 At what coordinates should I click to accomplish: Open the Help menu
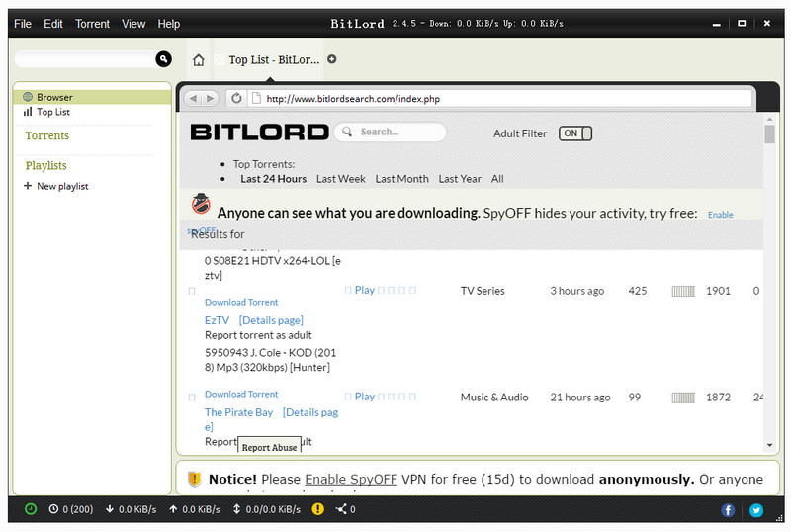click(x=169, y=24)
